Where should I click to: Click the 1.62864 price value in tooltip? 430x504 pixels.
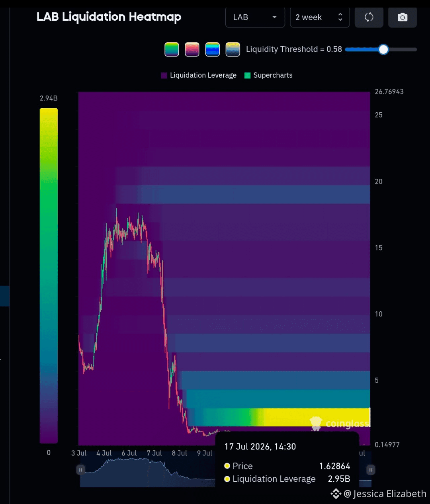(x=335, y=466)
